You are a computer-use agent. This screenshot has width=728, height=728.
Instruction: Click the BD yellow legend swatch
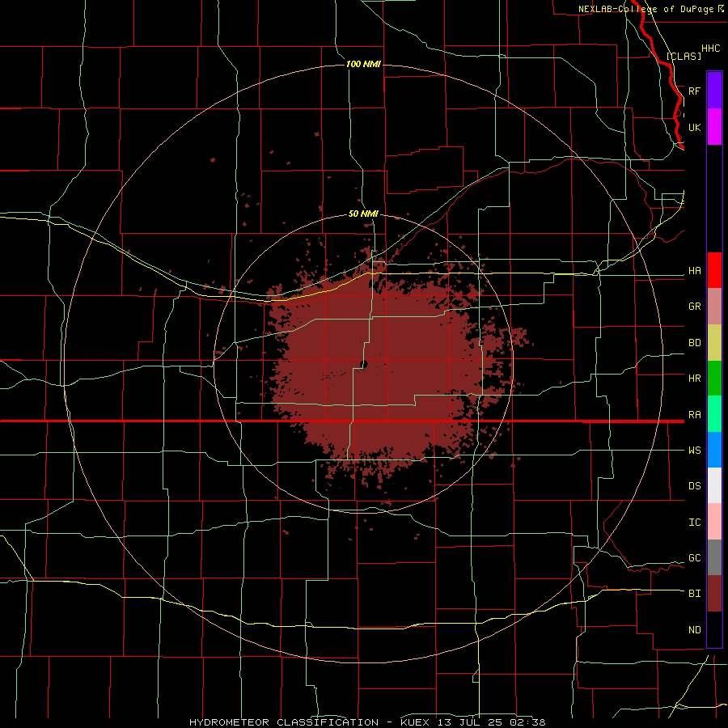click(714, 343)
